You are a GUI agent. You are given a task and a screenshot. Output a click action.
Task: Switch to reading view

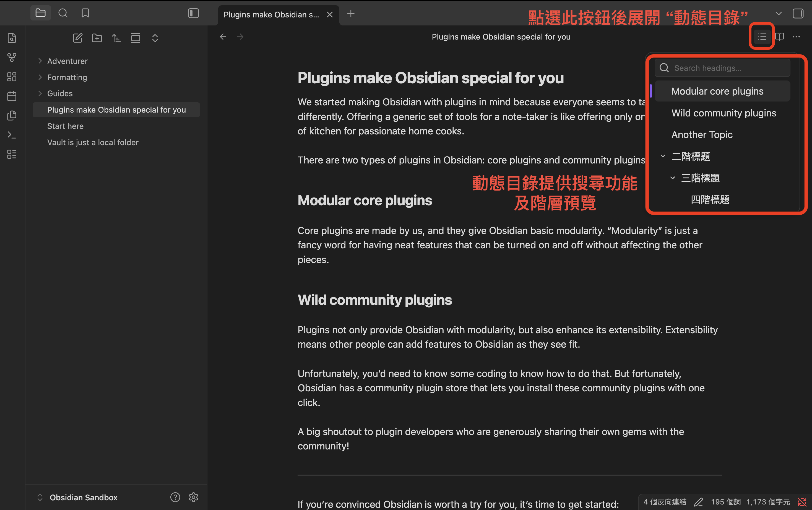pos(780,37)
